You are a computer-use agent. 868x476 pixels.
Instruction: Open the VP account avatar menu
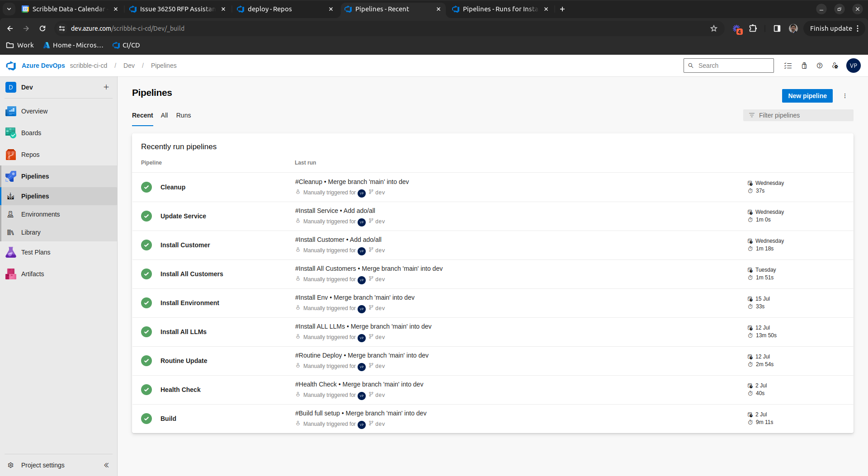click(854, 66)
